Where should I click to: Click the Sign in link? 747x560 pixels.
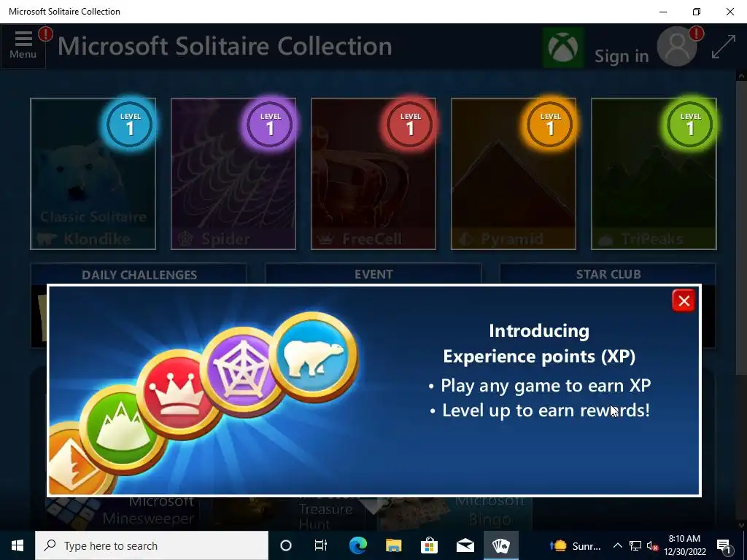(x=622, y=55)
